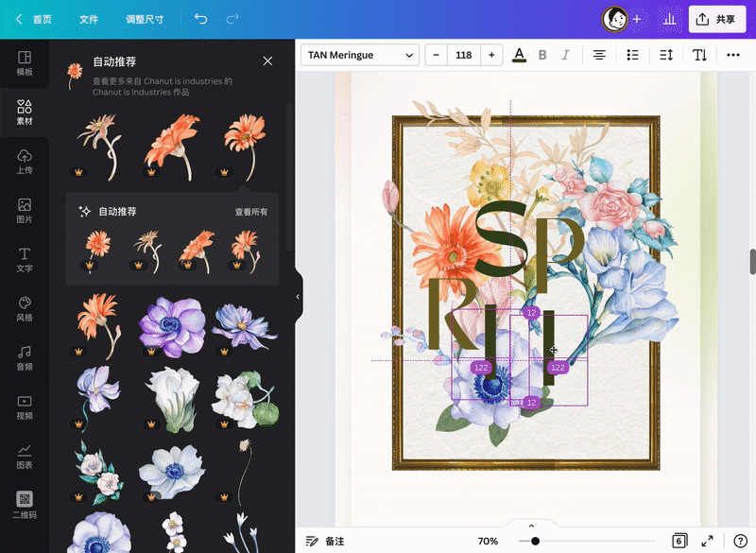
Task: Open the 视频 video sidebar icon
Action: pyautogui.click(x=25, y=407)
